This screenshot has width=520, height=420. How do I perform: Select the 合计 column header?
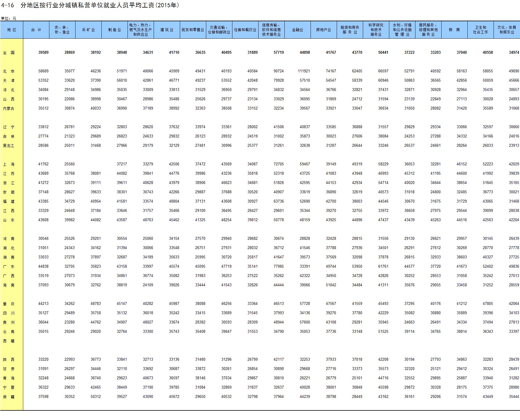tap(36, 30)
